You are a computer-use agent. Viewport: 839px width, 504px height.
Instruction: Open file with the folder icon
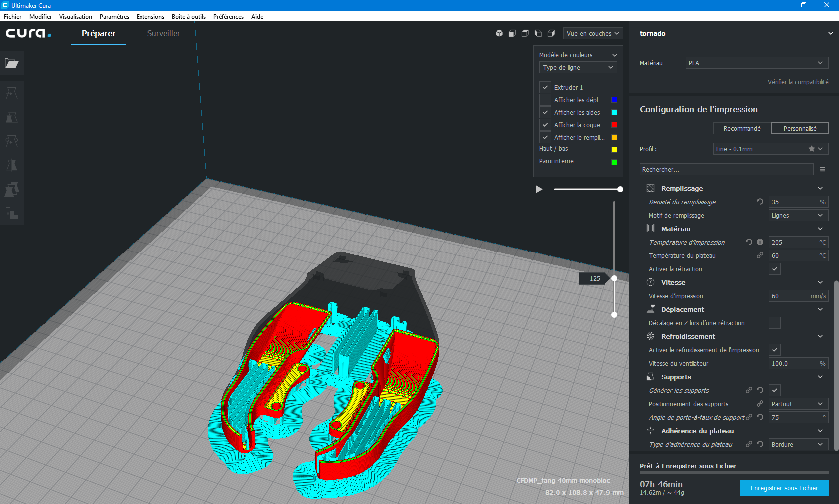12,63
